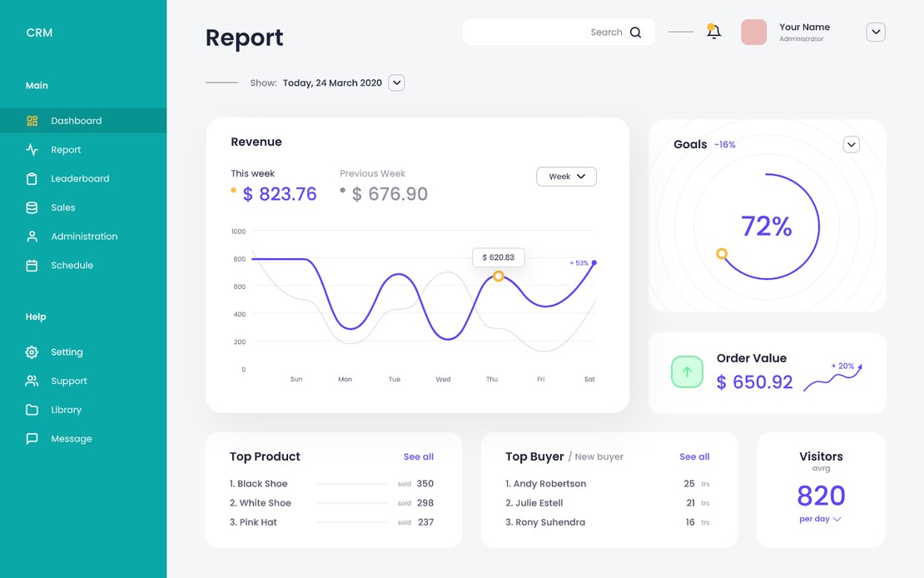Click See all in Top Buyer panel

694,456
